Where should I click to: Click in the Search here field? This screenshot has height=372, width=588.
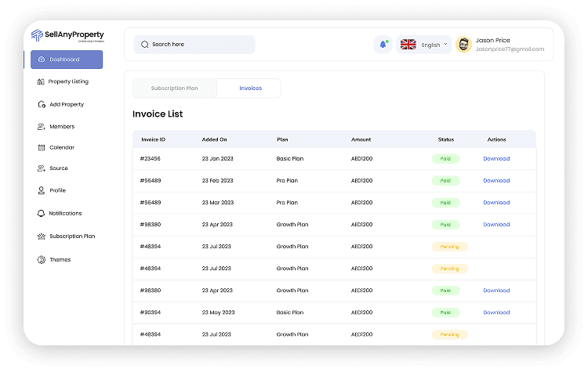coord(194,45)
